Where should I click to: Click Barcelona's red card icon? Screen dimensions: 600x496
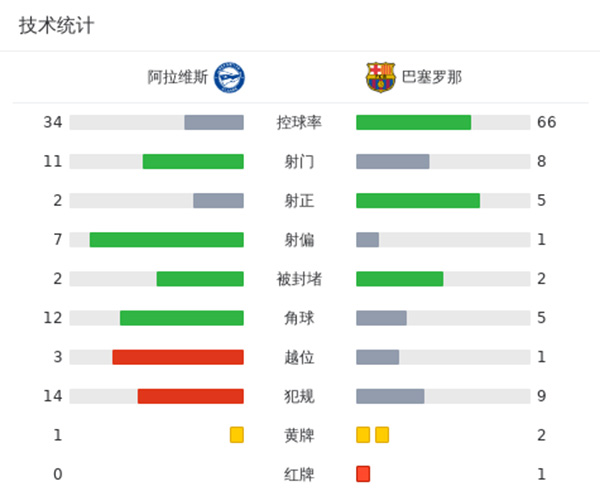pyautogui.click(x=363, y=474)
